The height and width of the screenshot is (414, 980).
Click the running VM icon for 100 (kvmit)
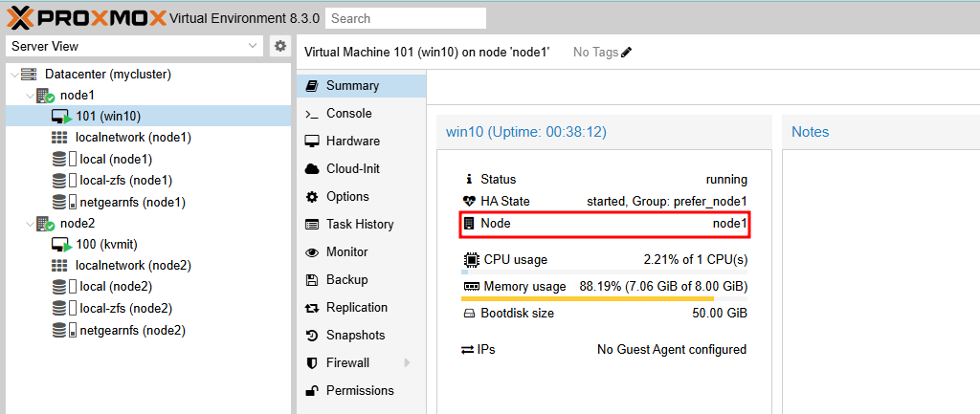61,245
